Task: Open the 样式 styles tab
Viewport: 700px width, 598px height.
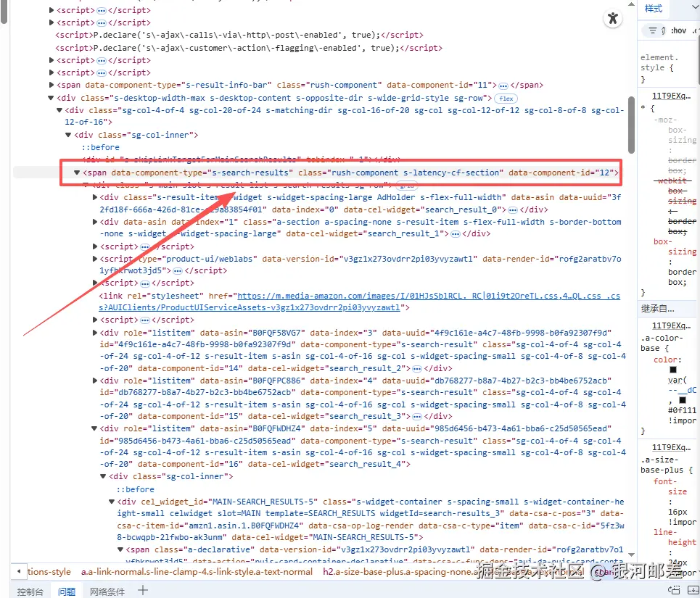Action: point(653,9)
